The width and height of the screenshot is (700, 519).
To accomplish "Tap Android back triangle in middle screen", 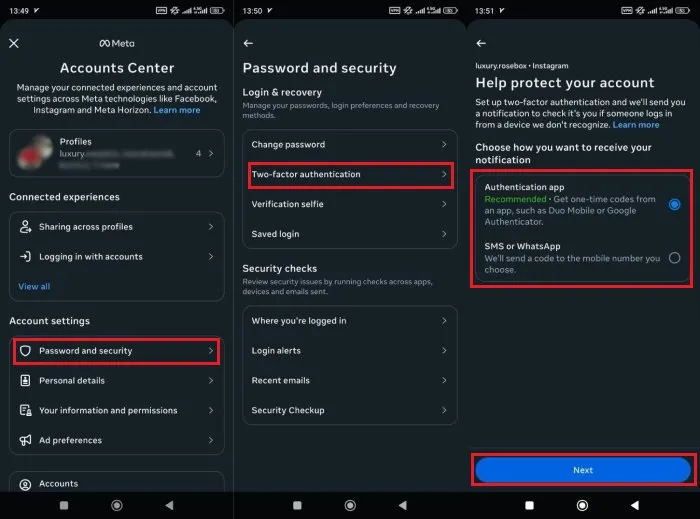I will pyautogui.click(x=403, y=505).
